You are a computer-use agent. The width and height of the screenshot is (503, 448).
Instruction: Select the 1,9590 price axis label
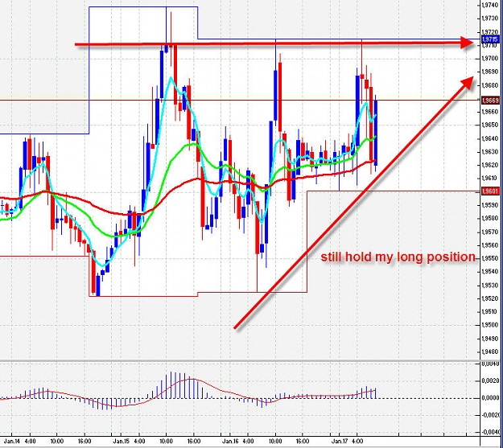491,204
